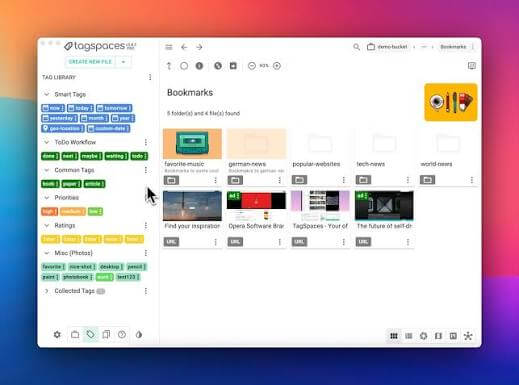Open the 'TagSpaces - Your of' three-dot menu
Image resolution: width=519 pixels, height=385 pixels.
(x=344, y=242)
